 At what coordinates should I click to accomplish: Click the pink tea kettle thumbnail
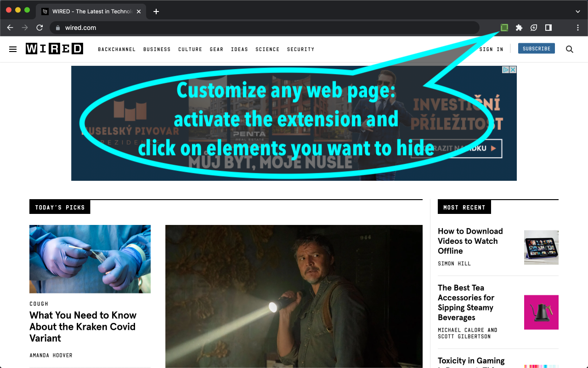(541, 312)
